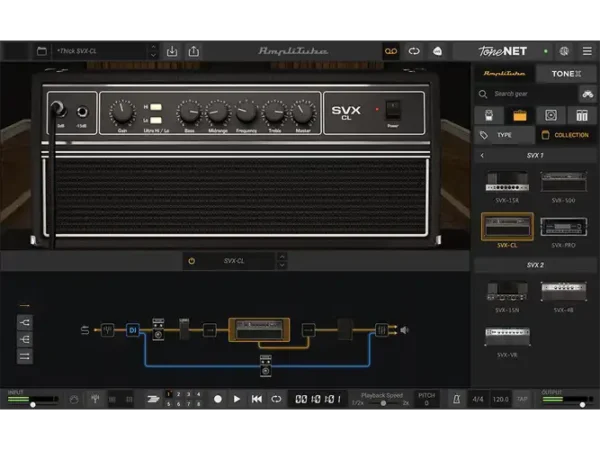
Task: Click the 120.0 tempo field
Action: [x=501, y=399]
